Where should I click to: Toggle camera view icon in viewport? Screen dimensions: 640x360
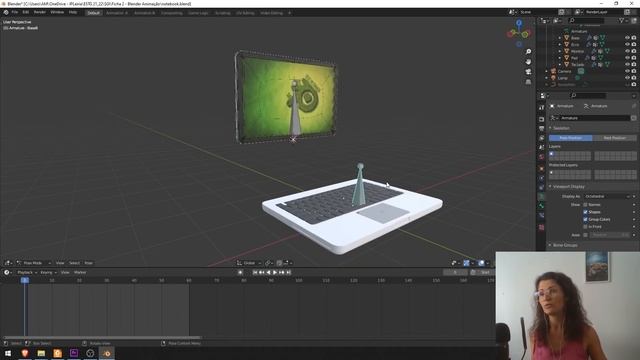(528, 71)
